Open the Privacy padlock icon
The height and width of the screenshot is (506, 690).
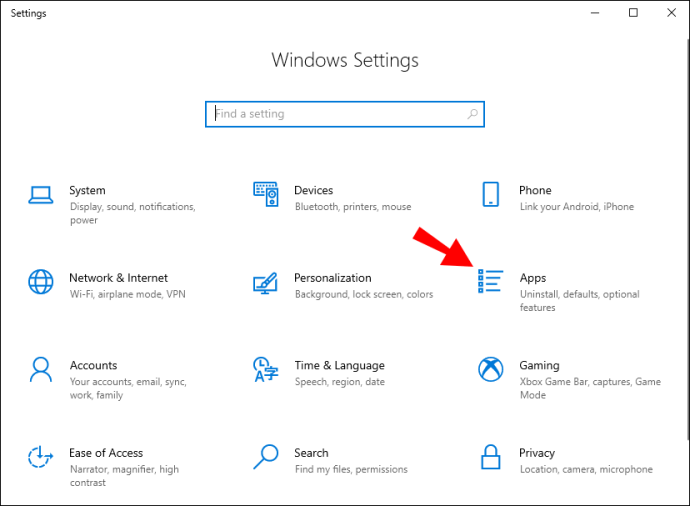click(x=491, y=457)
